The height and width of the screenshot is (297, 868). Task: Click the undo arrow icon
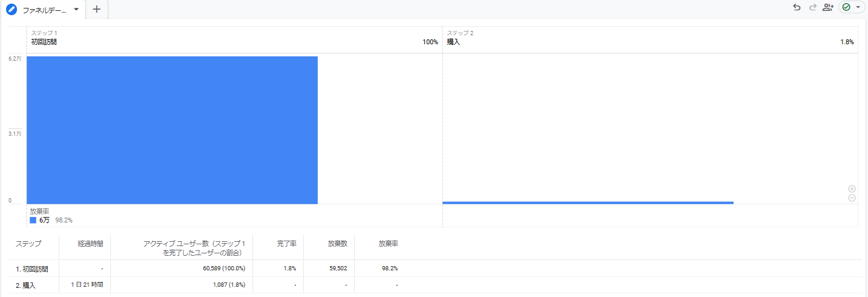797,7
